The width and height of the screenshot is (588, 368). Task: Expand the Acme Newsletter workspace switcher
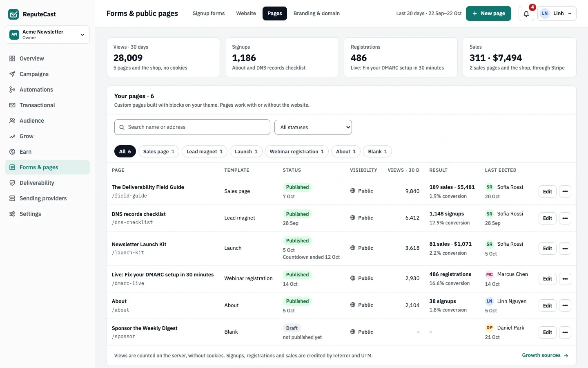tap(47, 35)
